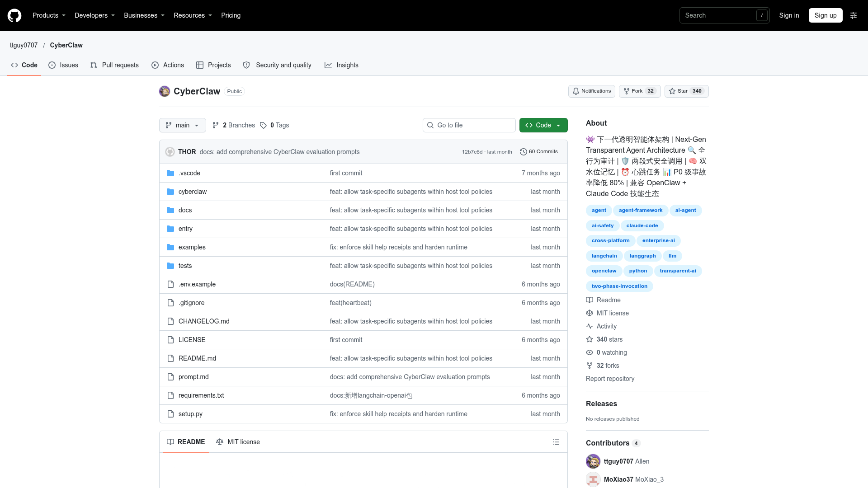Switch to the MIT license tab
This screenshot has width=868, height=488.
(238, 442)
